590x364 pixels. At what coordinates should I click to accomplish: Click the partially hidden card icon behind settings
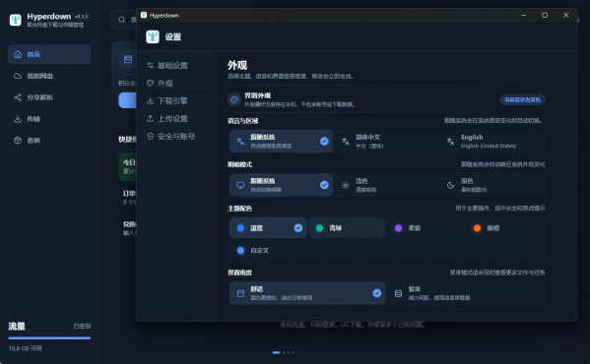point(128,59)
